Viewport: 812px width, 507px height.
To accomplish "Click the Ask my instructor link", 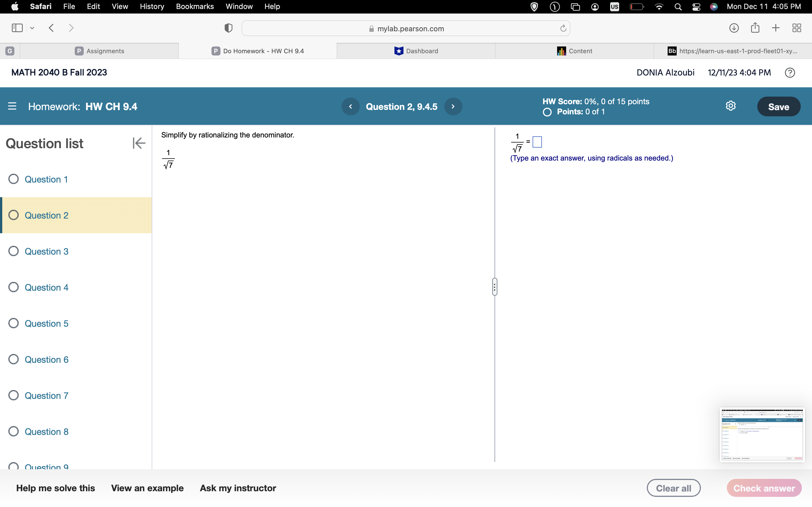I will tap(238, 488).
